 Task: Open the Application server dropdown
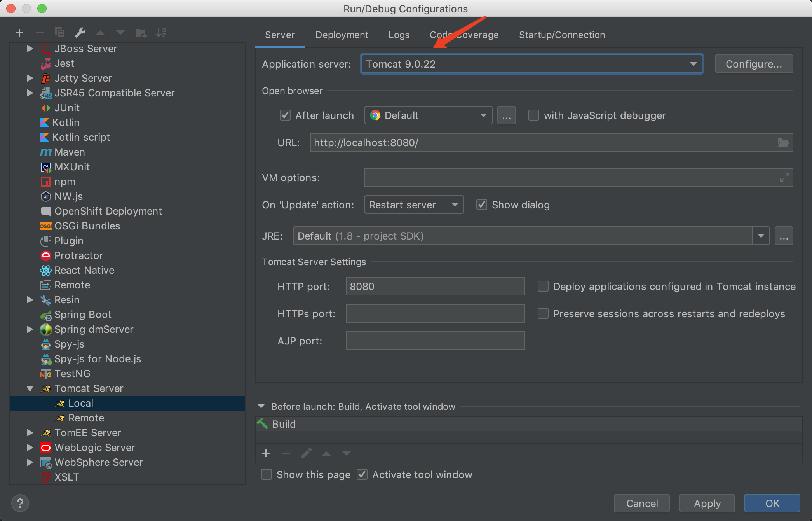(x=694, y=64)
